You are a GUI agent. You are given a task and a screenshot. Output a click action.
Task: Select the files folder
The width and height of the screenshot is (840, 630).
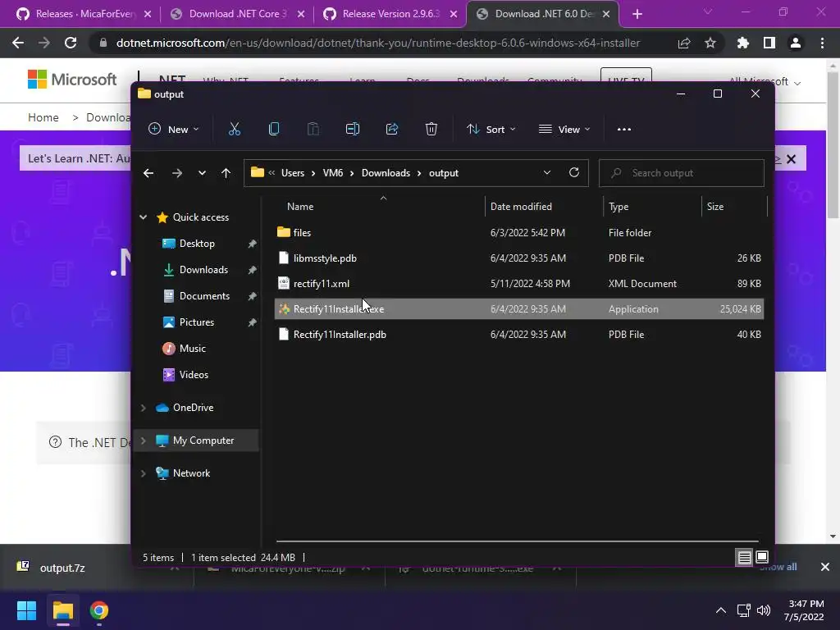pos(519,232)
